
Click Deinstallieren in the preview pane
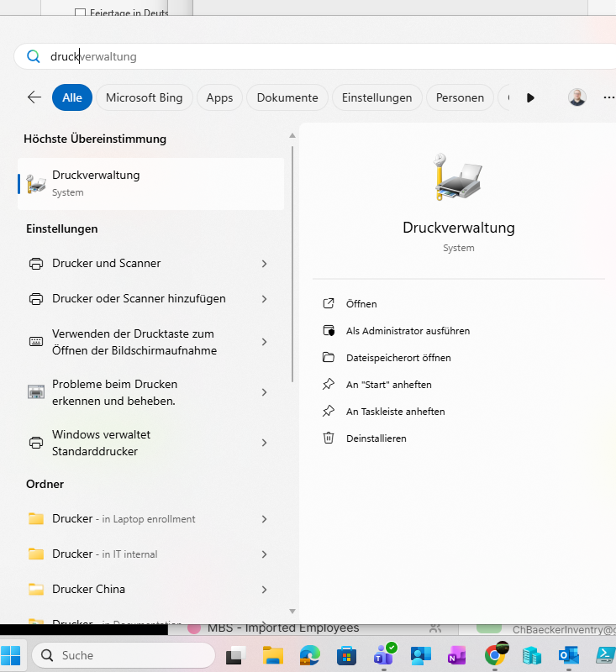pos(376,438)
